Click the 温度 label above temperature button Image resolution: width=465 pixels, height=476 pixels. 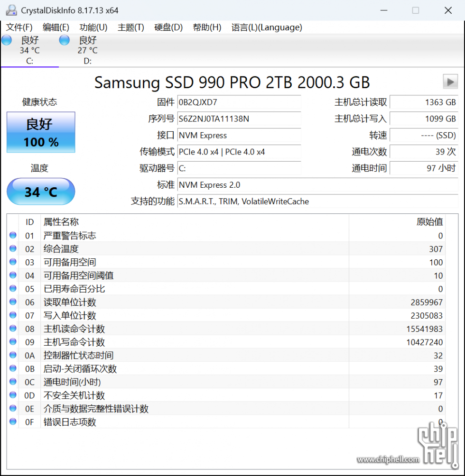click(39, 168)
